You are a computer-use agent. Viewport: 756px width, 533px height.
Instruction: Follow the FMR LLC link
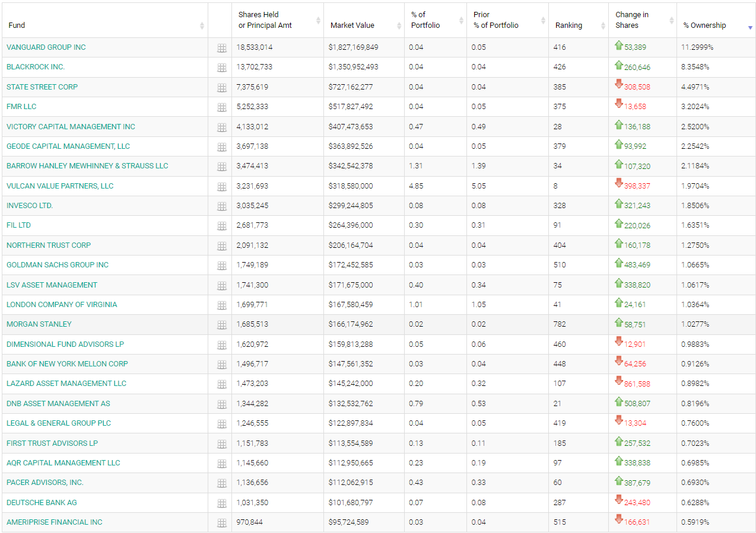(x=21, y=107)
